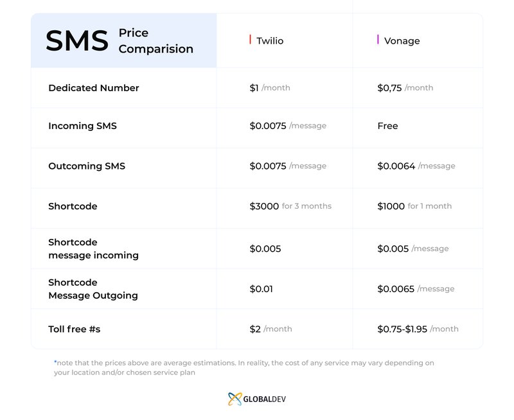Click Vonage's $0.75-$1.95 /month price
514x420 pixels.
click(418, 329)
